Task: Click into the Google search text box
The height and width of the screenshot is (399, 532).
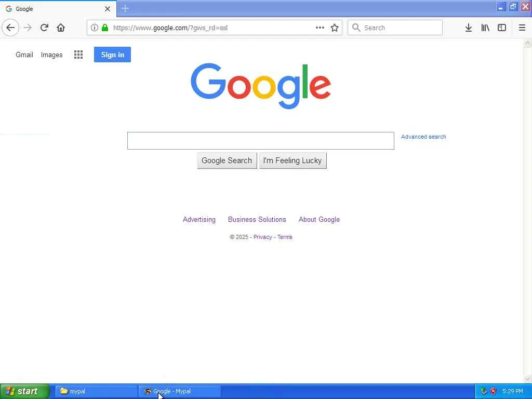Action: [261, 140]
